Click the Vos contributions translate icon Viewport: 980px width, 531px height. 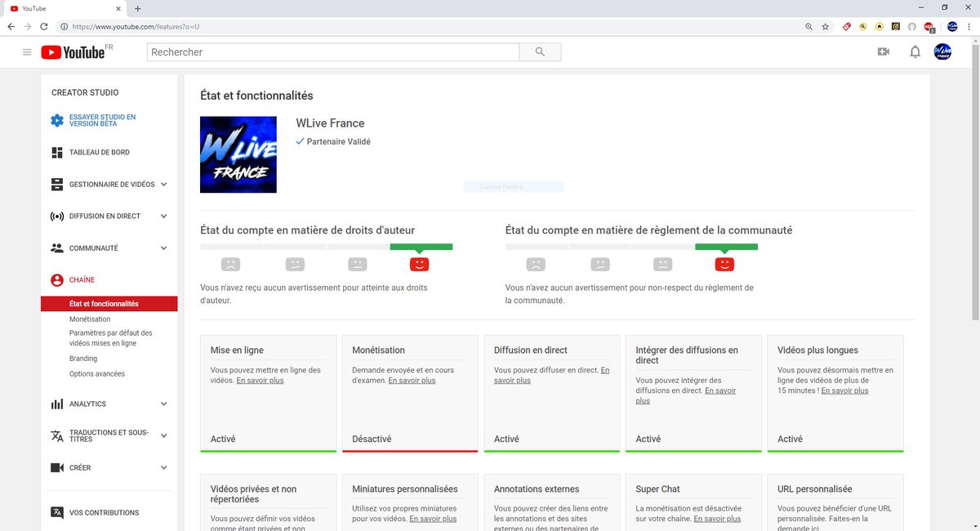[57, 513]
